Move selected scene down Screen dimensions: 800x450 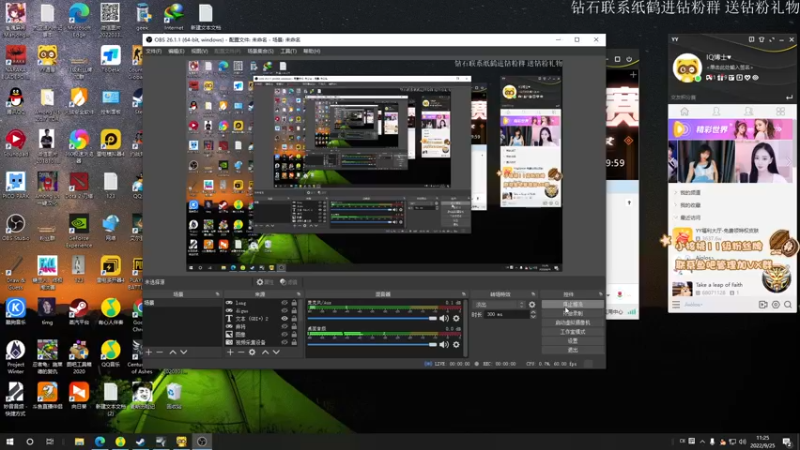click(x=184, y=352)
